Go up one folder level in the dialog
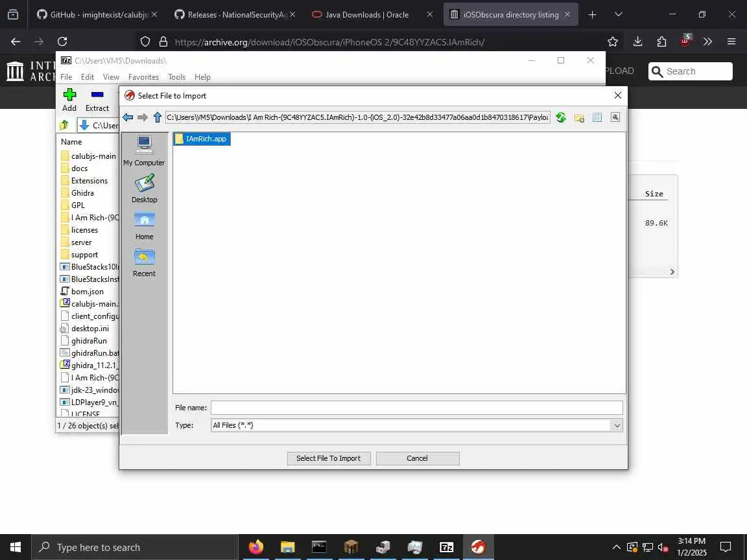 157,117
